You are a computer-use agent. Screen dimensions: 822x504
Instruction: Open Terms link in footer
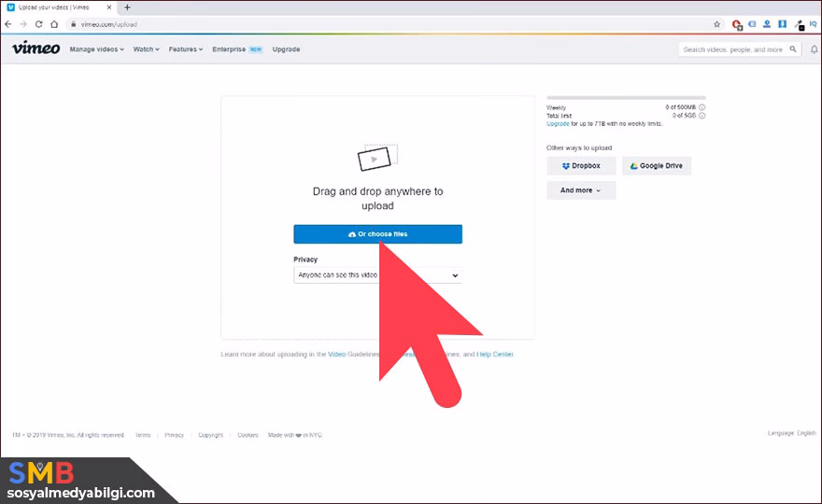(x=143, y=435)
